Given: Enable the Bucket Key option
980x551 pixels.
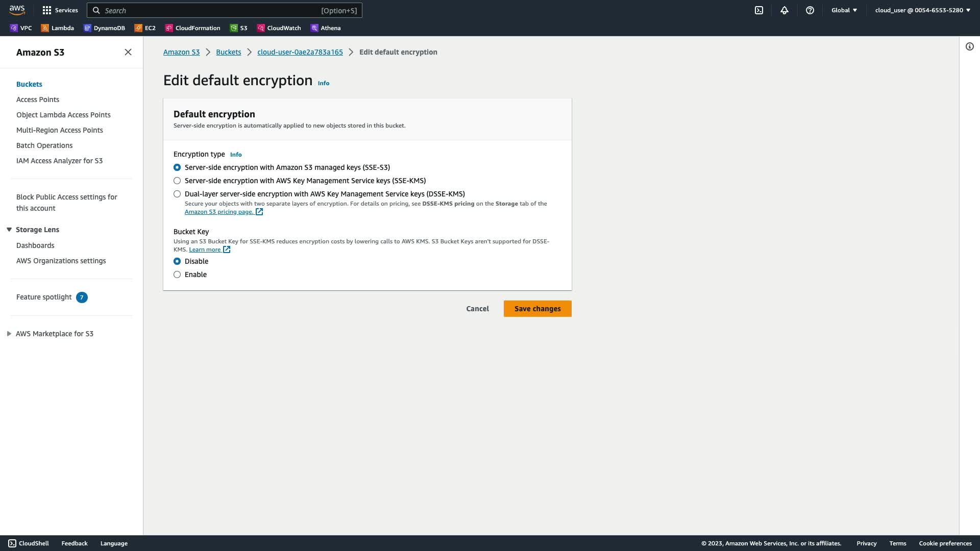Looking at the screenshot, I should tap(177, 274).
